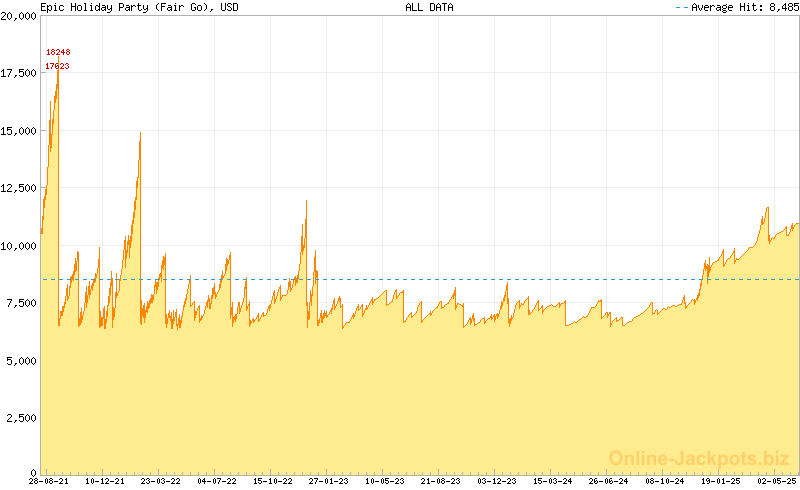Open the Online-Jackpots.biz watermark link

(x=699, y=458)
